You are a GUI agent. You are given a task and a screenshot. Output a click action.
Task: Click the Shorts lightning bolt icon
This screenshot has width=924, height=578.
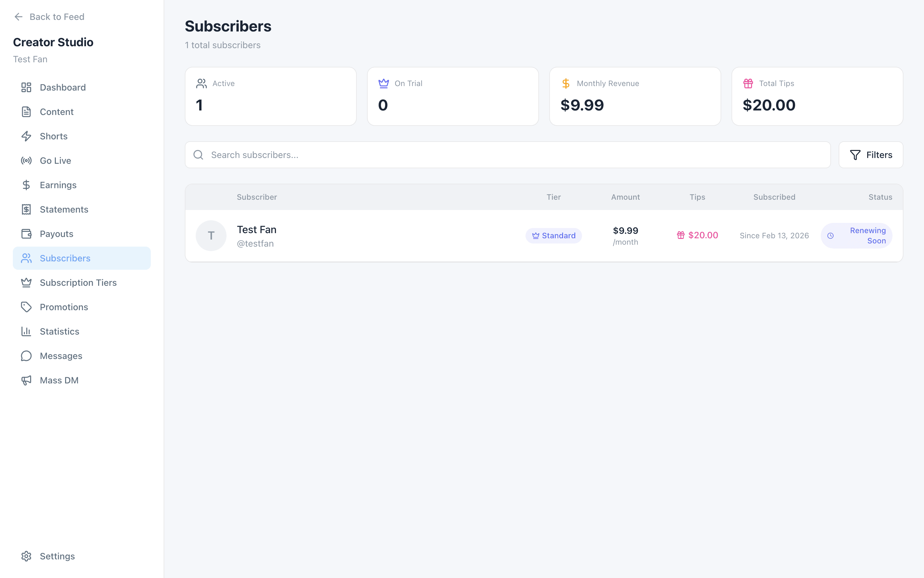click(x=26, y=136)
